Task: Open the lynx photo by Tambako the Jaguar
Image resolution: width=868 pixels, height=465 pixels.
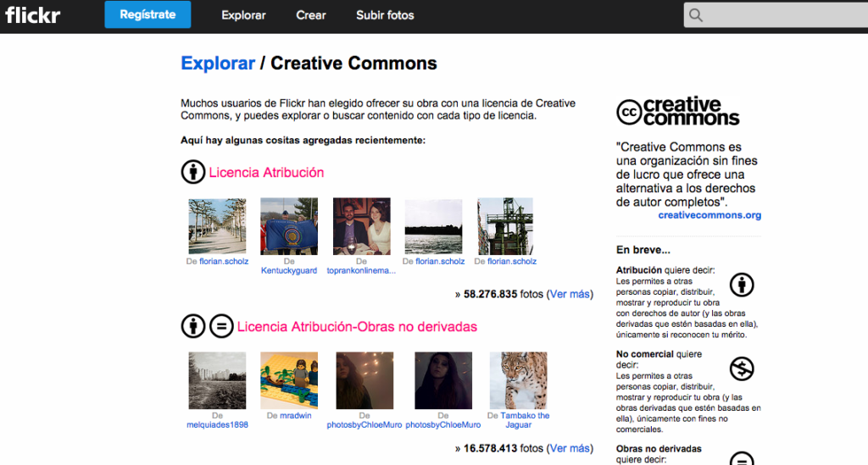Action: [x=519, y=380]
